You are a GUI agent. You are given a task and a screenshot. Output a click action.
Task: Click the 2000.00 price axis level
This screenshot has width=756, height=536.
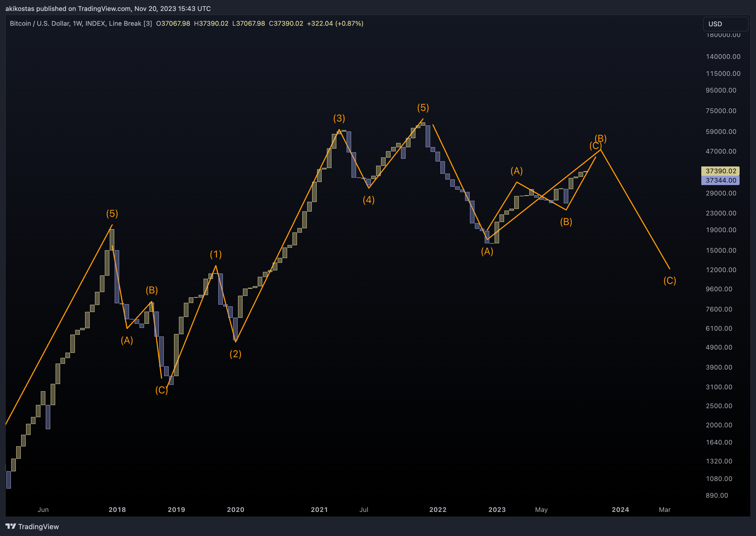click(x=719, y=425)
